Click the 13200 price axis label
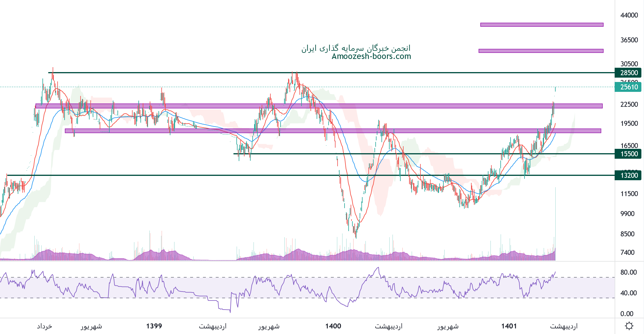Screen dimensions: 644x334 pyautogui.click(x=628, y=175)
